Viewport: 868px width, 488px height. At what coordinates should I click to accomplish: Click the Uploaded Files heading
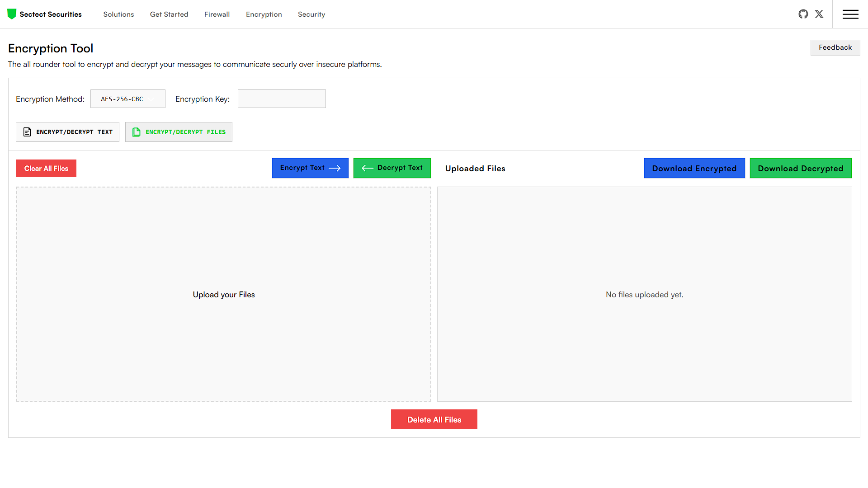click(x=475, y=169)
